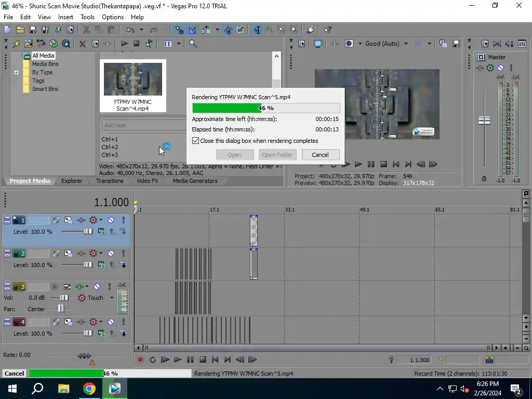Click the external monitor icon in preview toolbar

pos(317,44)
